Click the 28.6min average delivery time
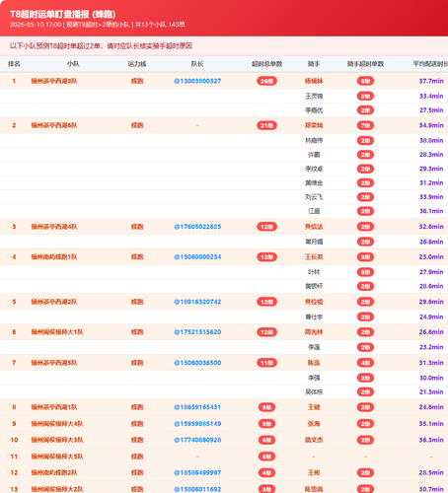Viewport: 448px width, 493px height. 431,286
